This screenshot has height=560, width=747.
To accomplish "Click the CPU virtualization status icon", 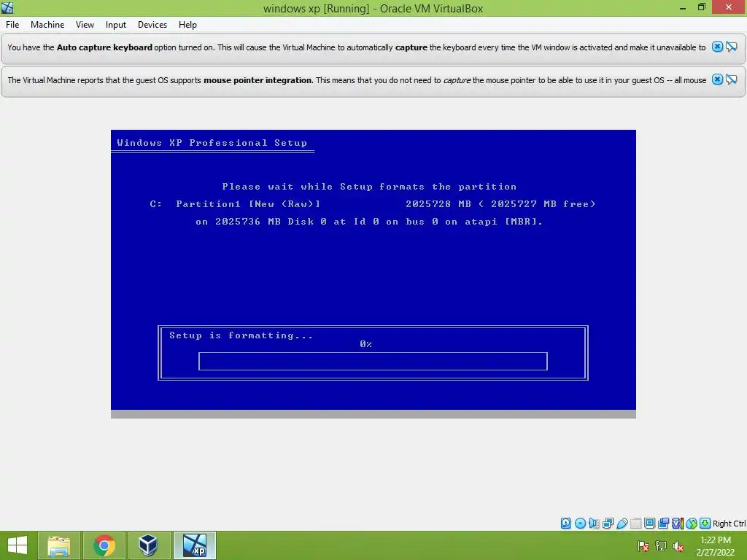I will 678,524.
